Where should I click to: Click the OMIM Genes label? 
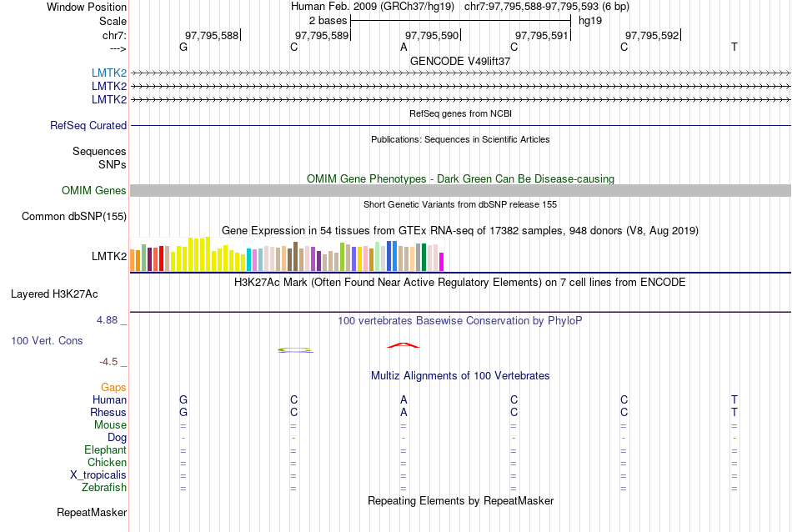tap(94, 190)
